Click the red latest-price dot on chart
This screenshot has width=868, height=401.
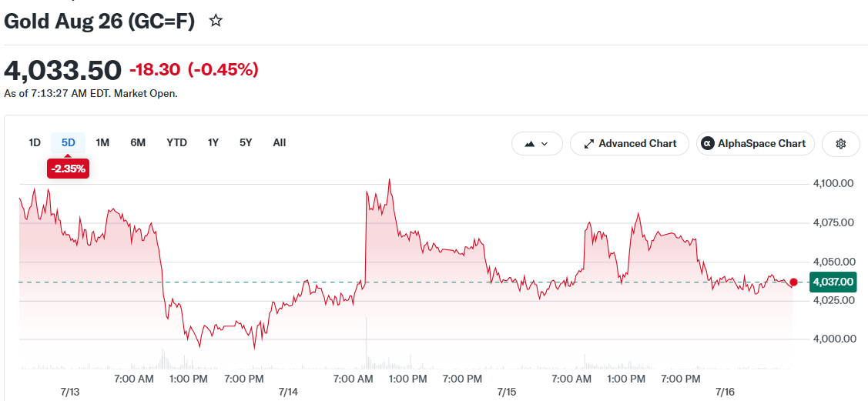tap(794, 282)
